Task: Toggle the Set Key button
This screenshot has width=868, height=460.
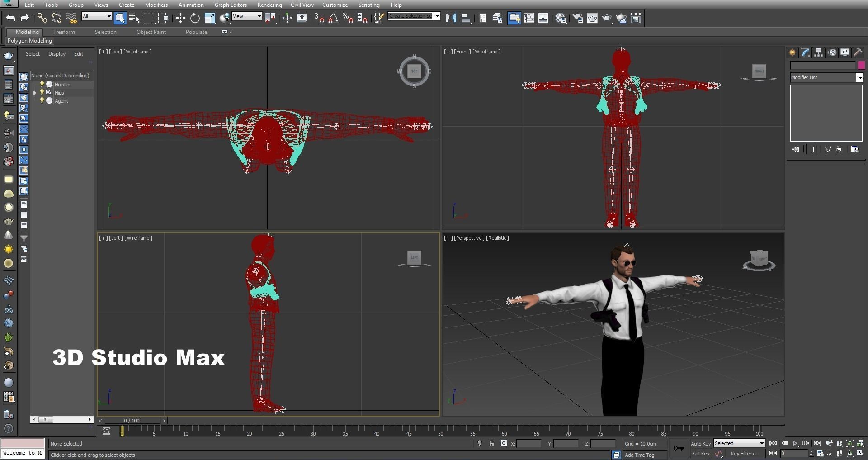Action: (701, 454)
